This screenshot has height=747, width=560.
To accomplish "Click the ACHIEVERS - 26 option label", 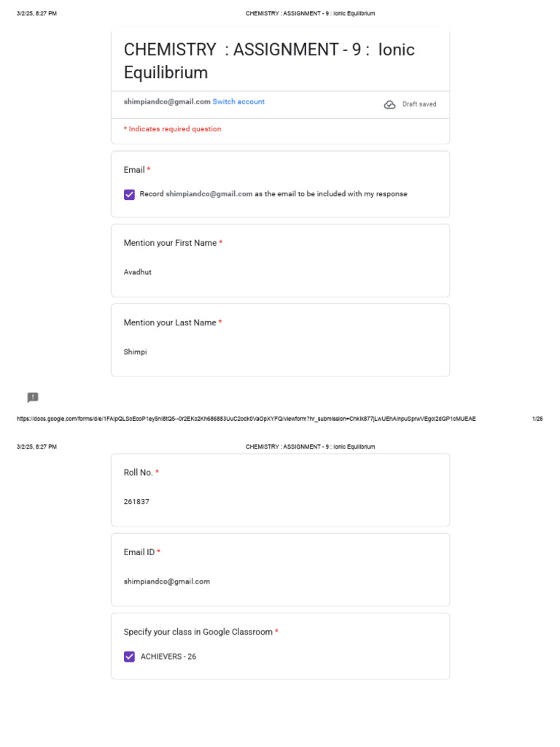I will click(168, 657).
